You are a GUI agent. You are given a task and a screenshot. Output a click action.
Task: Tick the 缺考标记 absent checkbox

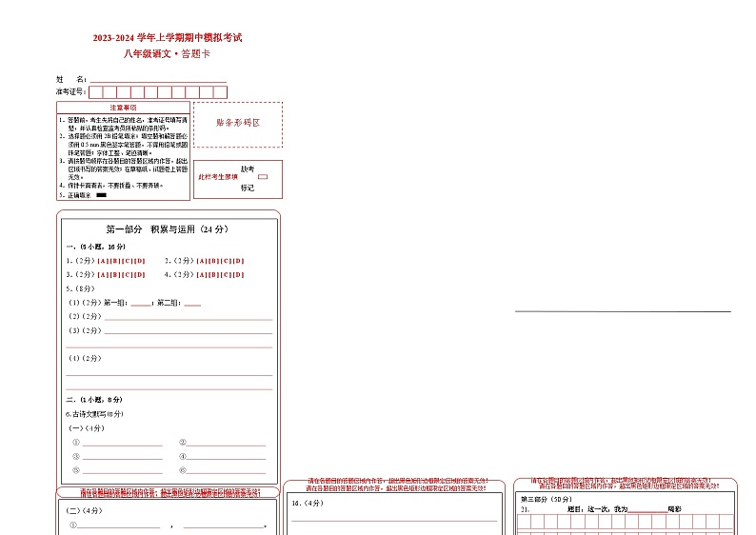(263, 177)
